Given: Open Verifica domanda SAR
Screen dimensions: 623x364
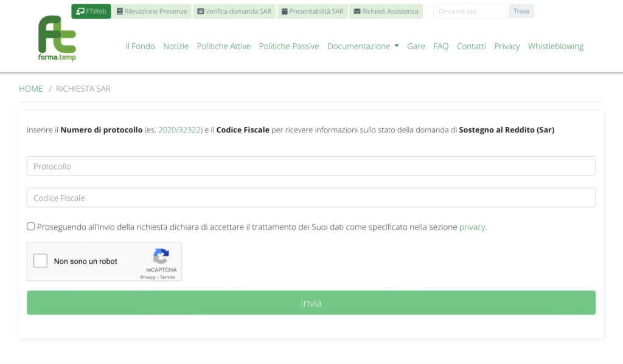Looking at the screenshot, I should [234, 11].
